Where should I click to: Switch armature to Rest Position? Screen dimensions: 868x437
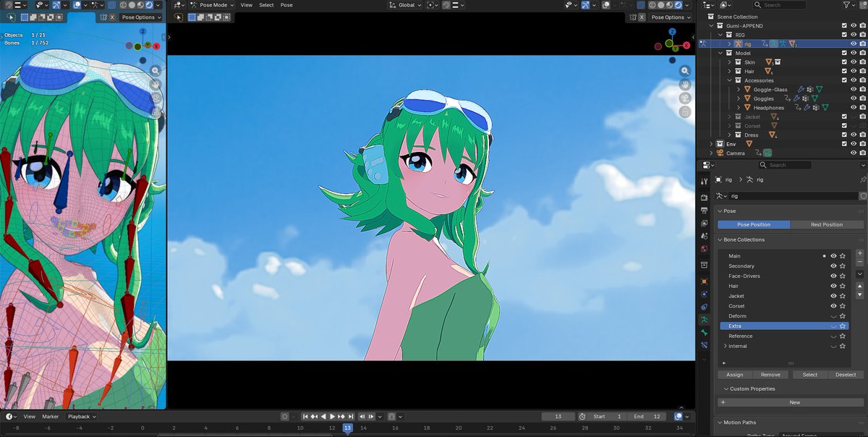coord(827,224)
